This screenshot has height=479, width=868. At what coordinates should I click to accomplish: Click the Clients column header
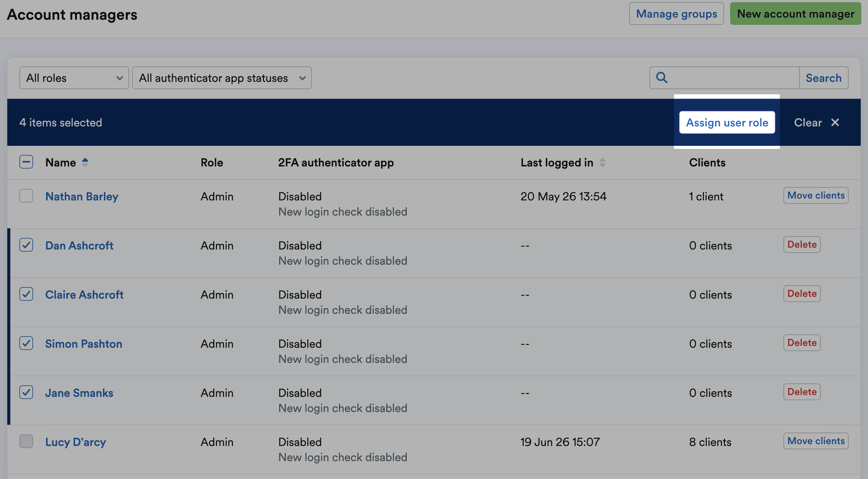click(x=707, y=162)
